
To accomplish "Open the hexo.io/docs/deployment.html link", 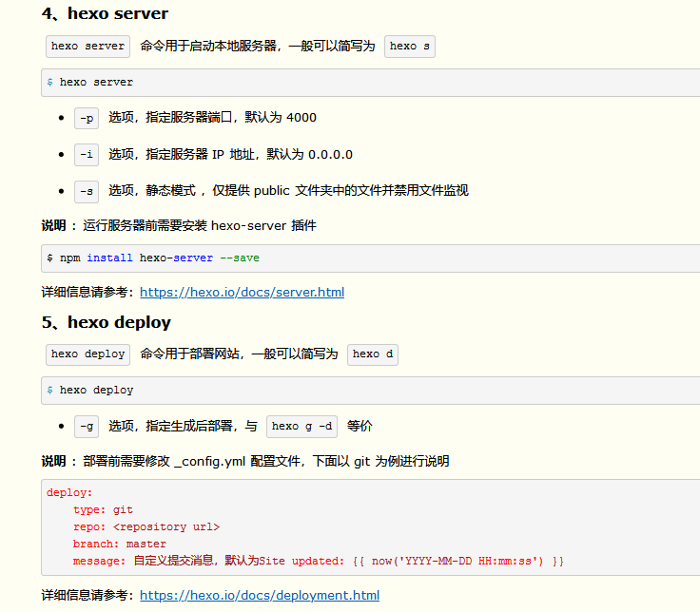I will pyautogui.click(x=259, y=595).
